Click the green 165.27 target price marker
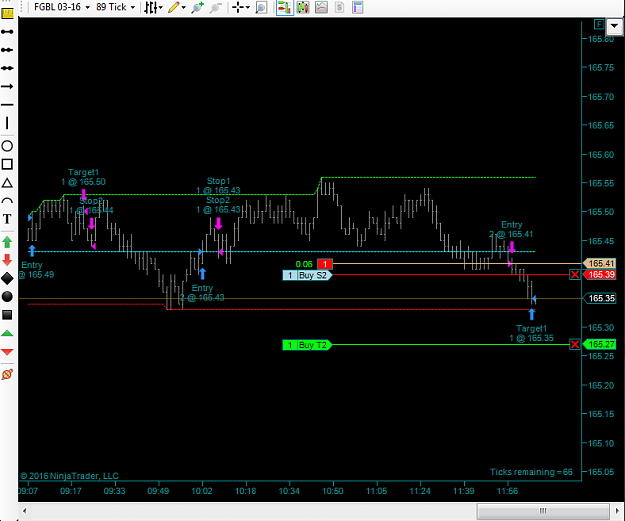The image size is (625, 521). (599, 344)
